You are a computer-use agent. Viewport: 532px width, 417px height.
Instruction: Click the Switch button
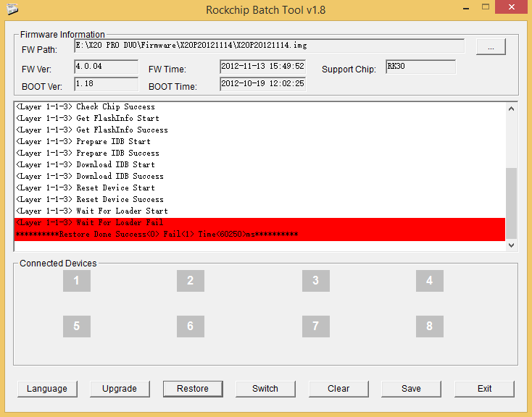click(x=265, y=389)
